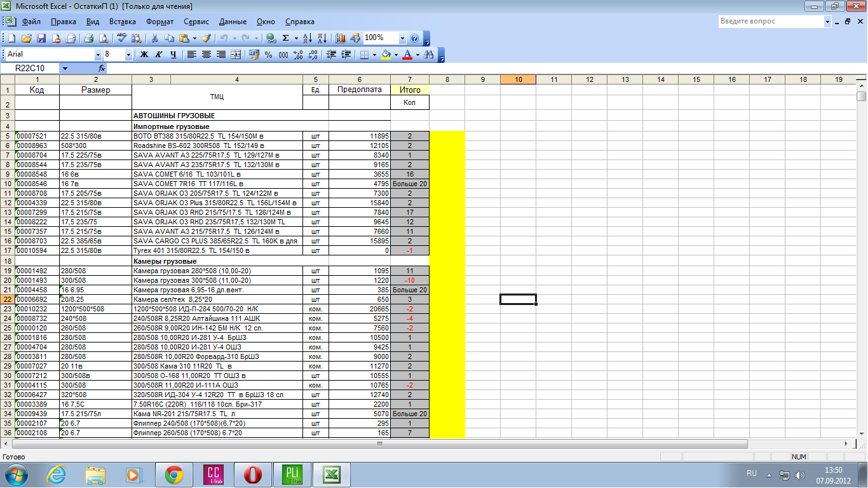Select the Итого header cell

[410, 90]
